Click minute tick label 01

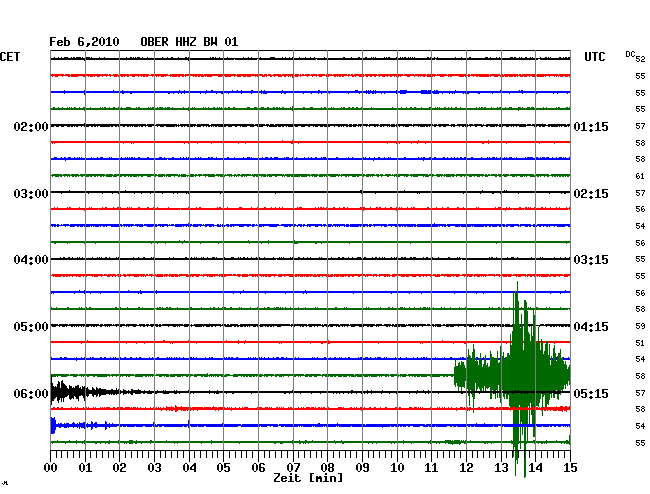click(85, 468)
